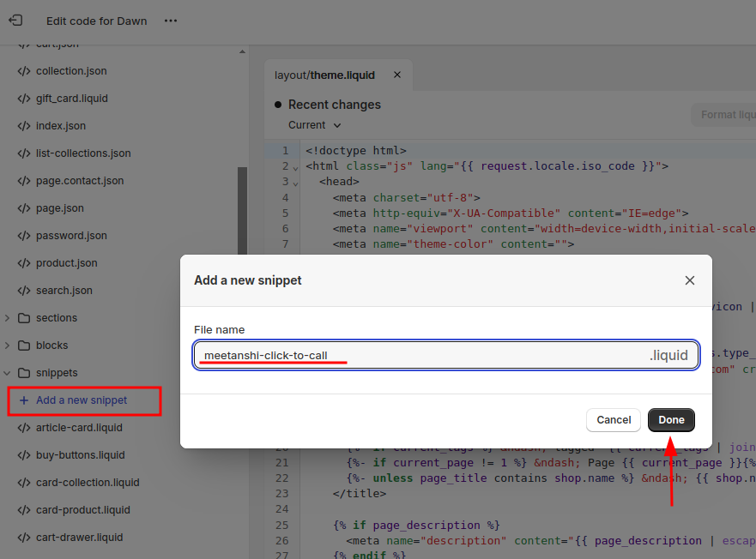Click Done to create the snippet
The width and height of the screenshot is (756, 559).
point(671,420)
